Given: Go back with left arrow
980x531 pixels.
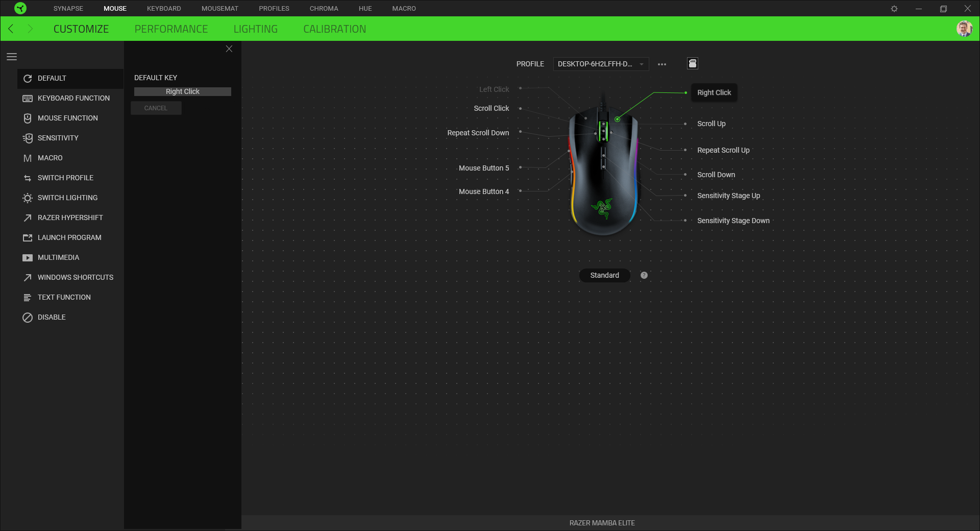Looking at the screenshot, I should point(11,29).
